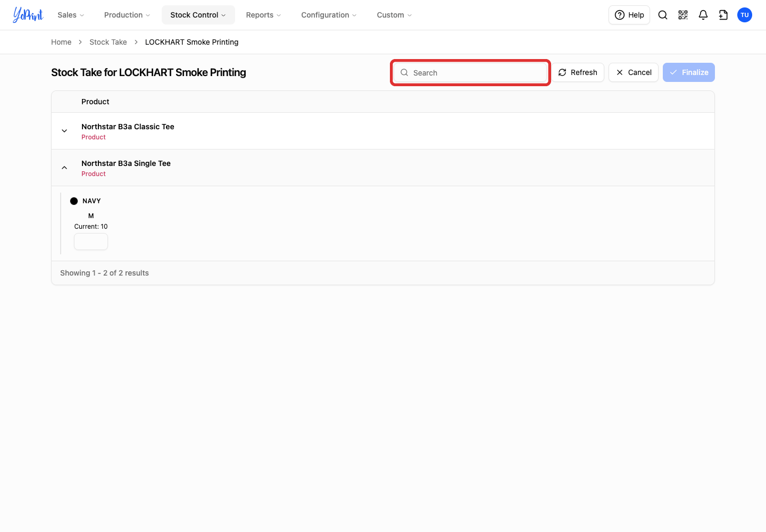Go to Stock Take breadcrumb
Viewport: 766px width, 532px height.
click(x=108, y=42)
